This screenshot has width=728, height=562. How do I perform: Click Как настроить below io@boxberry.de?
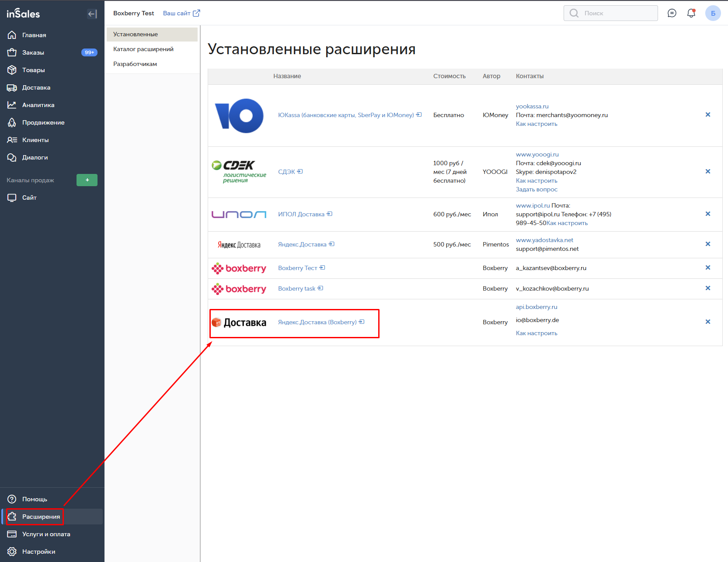536,333
